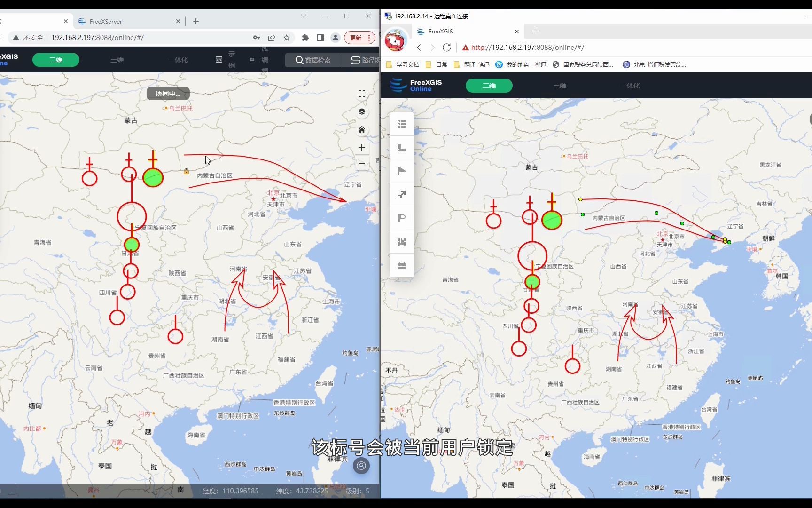Image resolution: width=812 pixels, height=508 pixels.
Task: Select the fortress symbol tool
Action: coord(401,242)
